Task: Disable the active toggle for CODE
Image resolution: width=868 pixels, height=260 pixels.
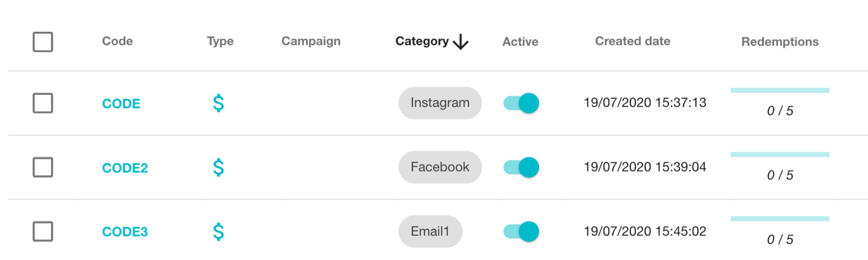Action: pyautogui.click(x=521, y=103)
